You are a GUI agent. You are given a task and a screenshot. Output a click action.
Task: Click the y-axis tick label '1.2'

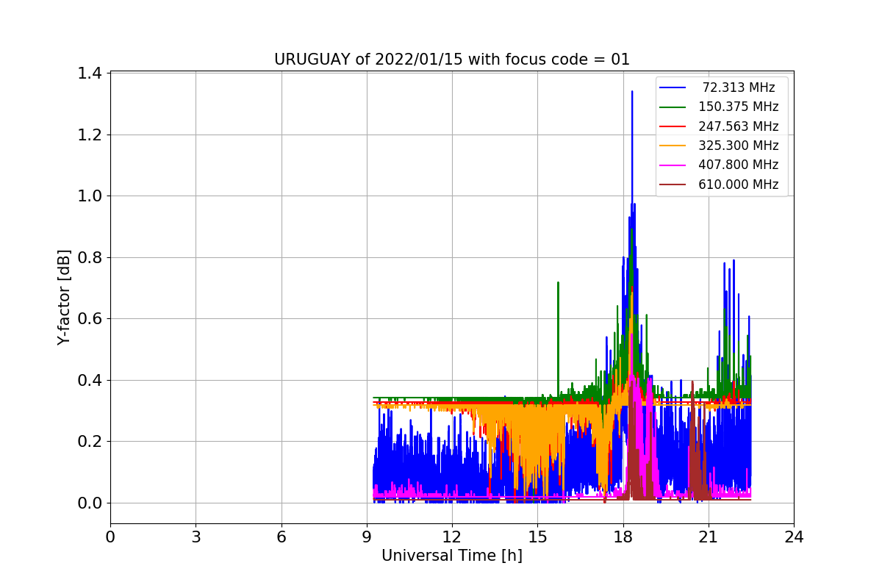[90, 135]
